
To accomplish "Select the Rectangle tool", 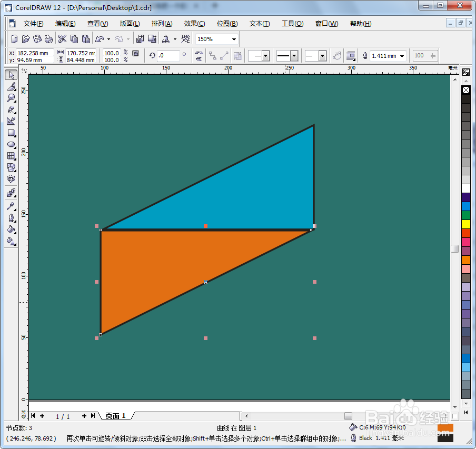I will [11, 133].
